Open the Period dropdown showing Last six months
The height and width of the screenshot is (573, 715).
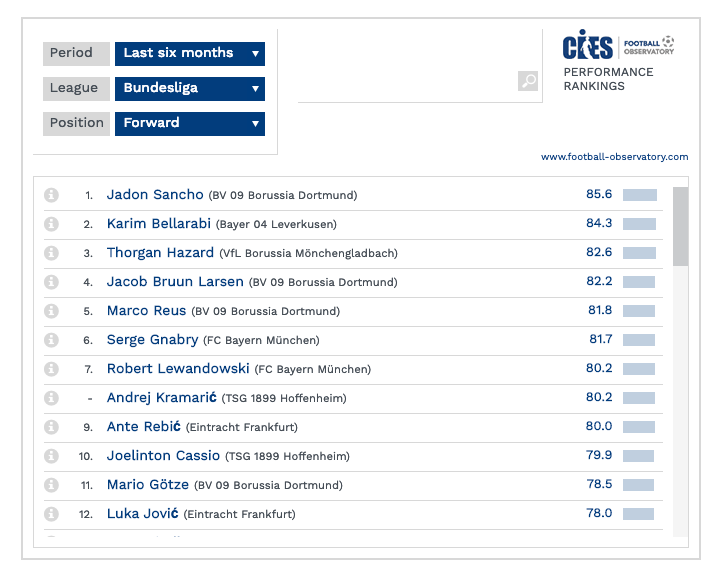[x=190, y=54]
